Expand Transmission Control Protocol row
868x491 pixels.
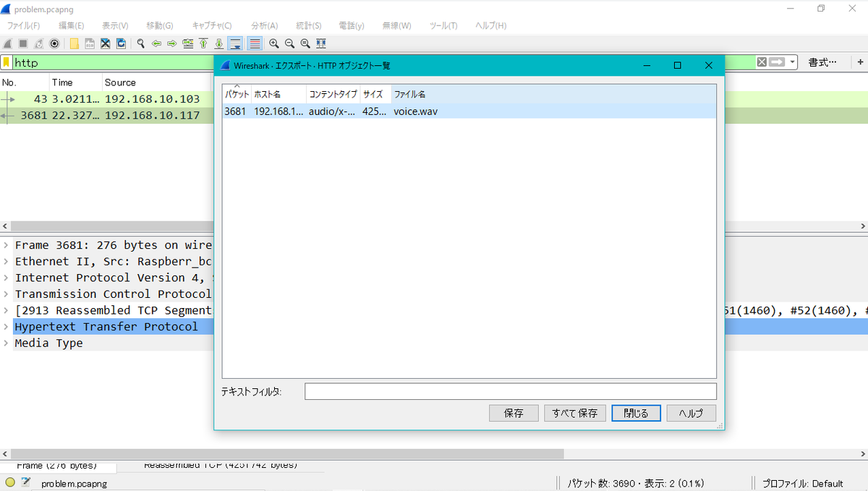[6, 294]
